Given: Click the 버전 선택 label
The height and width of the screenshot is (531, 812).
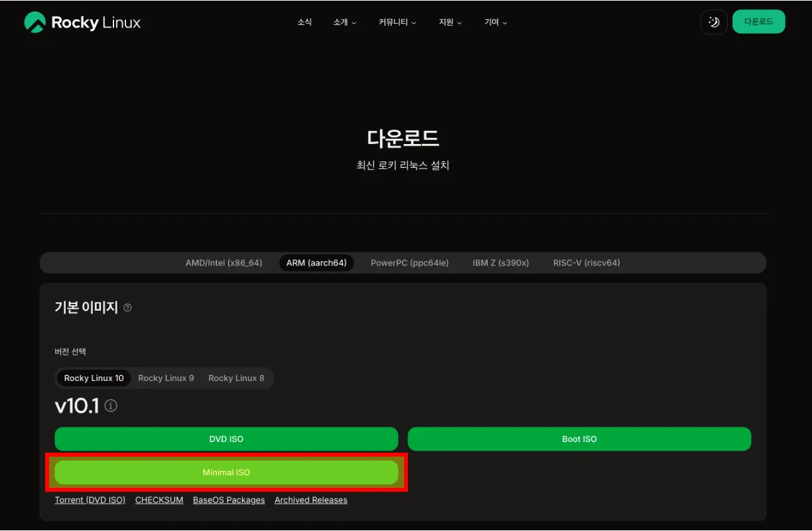Looking at the screenshot, I should point(70,351).
